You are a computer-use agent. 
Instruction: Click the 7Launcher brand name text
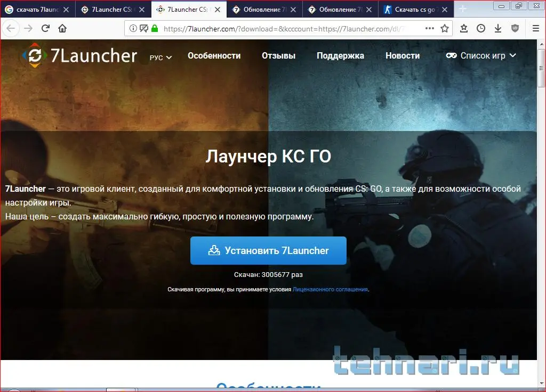(94, 55)
